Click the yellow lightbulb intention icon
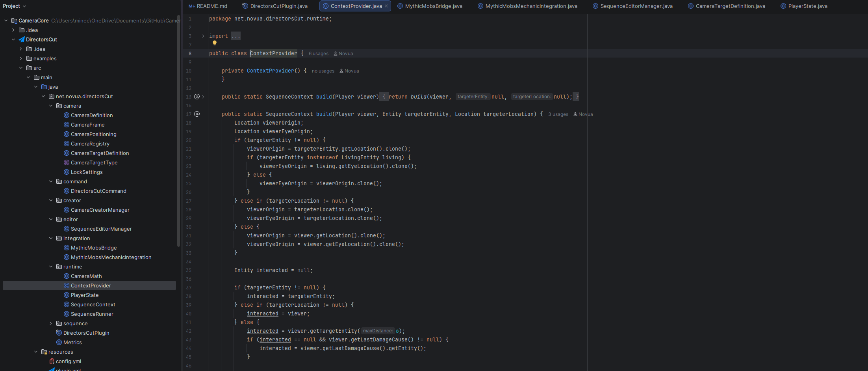Screen dimensions: 868x371 point(215,43)
